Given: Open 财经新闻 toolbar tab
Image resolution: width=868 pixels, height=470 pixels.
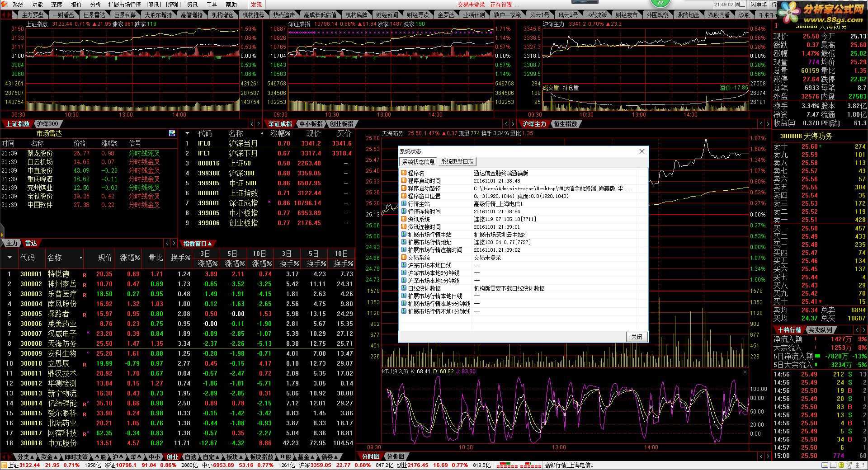Looking at the screenshot, I should click(387, 15).
